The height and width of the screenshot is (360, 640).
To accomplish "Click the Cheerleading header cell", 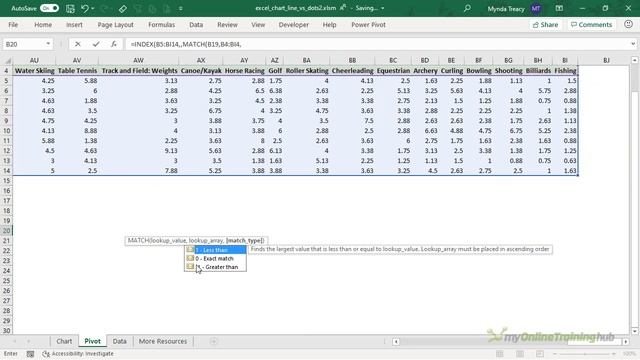I will (352, 71).
